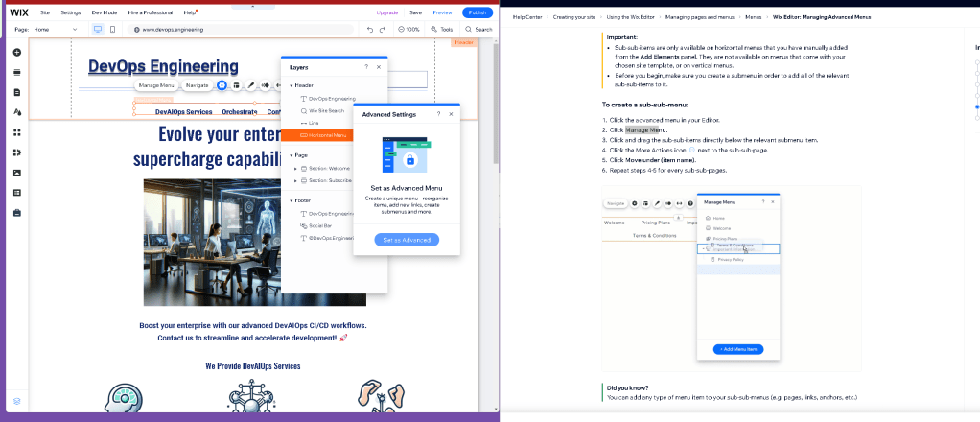Open the My Business puzzle icon in sidebar
This screenshot has width=980, height=422.
[x=17, y=152]
